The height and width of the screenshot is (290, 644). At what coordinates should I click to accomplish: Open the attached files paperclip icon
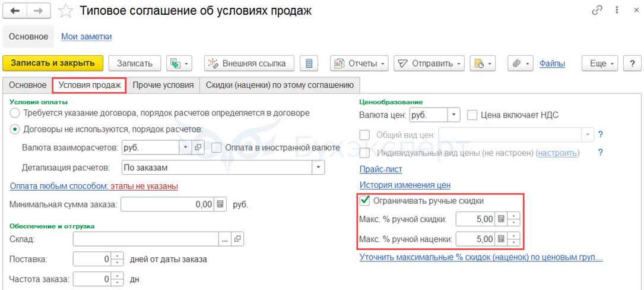(x=516, y=64)
